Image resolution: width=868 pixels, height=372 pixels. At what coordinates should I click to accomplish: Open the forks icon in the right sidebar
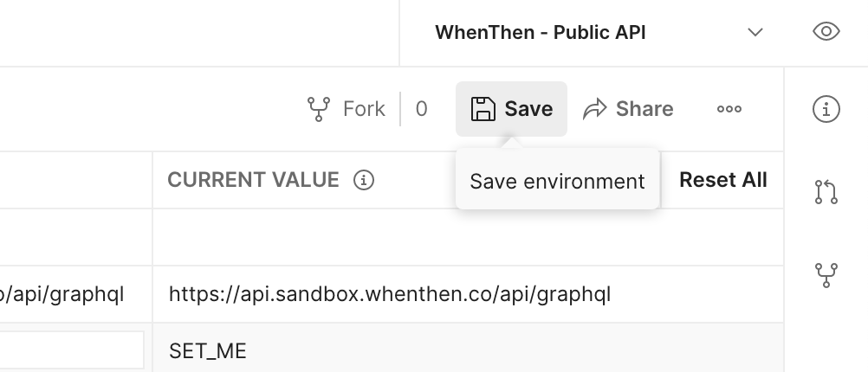click(x=826, y=275)
